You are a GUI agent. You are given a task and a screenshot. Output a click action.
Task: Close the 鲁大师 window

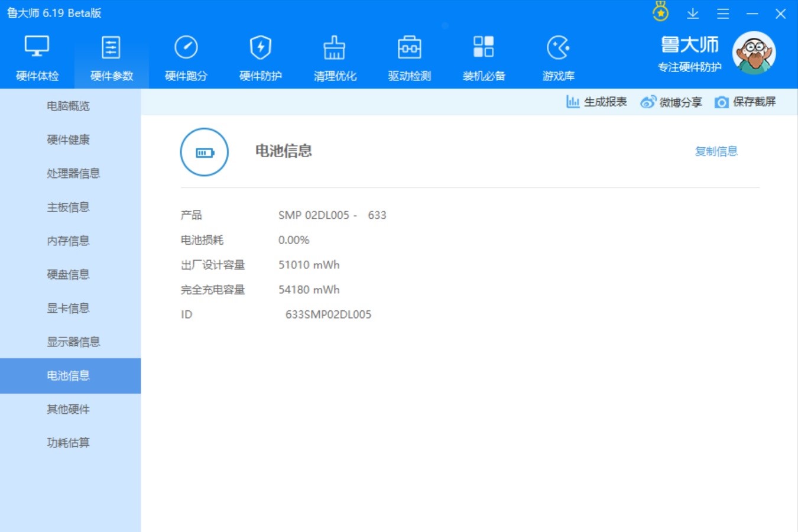(780, 14)
